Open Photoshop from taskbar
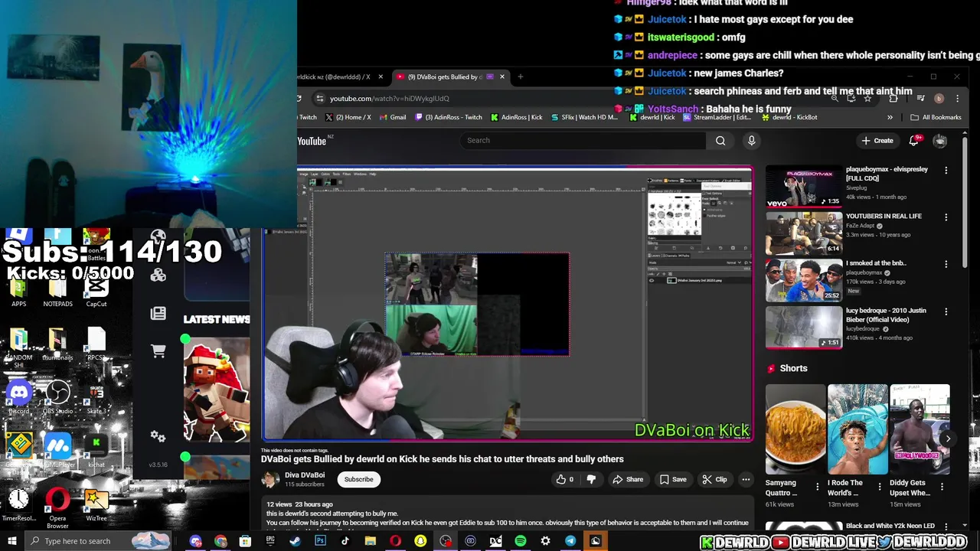Image resolution: width=980 pixels, height=551 pixels. [320, 541]
